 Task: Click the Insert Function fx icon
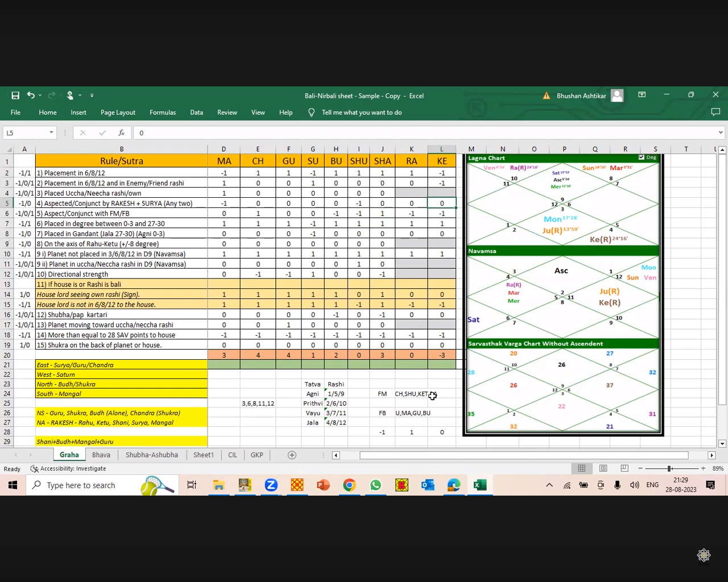click(121, 133)
